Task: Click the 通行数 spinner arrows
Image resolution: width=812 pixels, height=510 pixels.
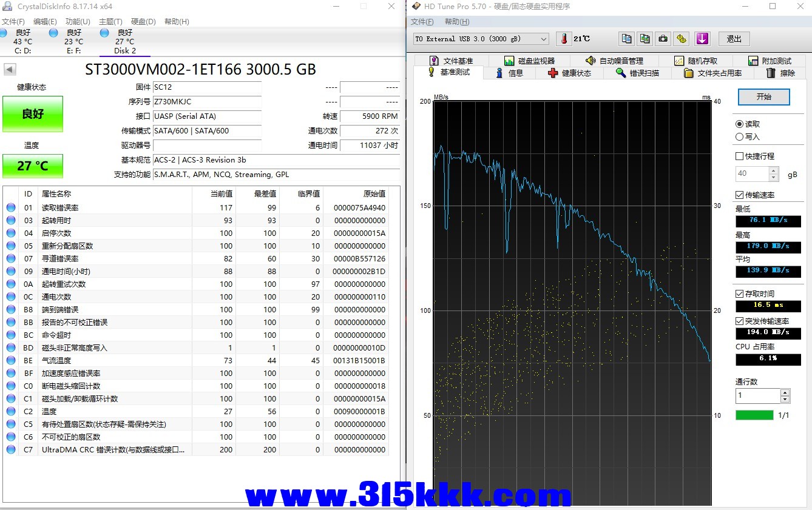Action: tap(785, 396)
